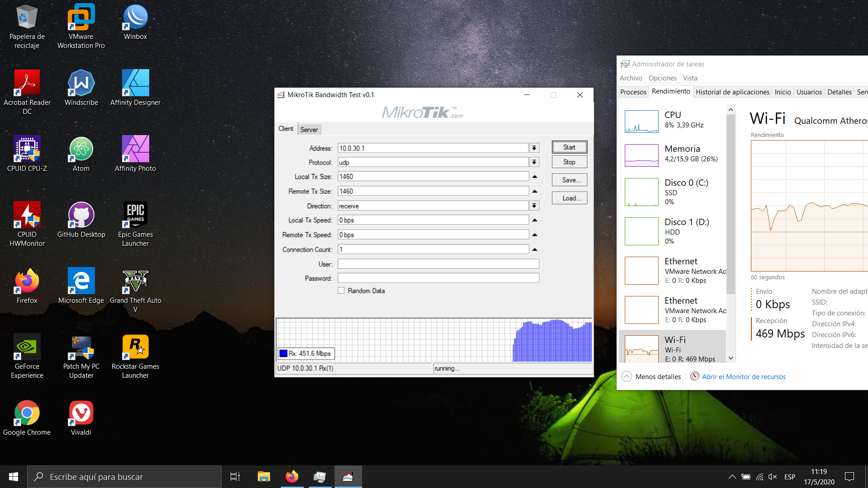Open the Protocol dropdown
This screenshot has width=868, height=488.
(x=534, y=163)
